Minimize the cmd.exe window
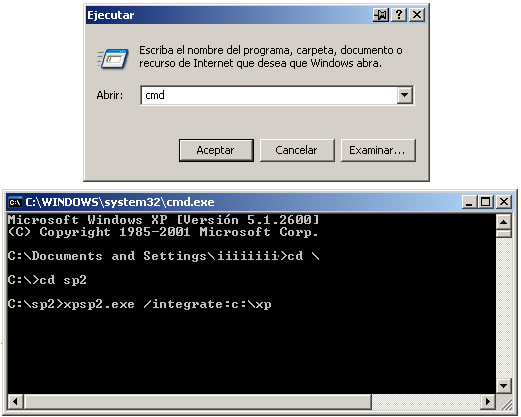 (469, 202)
